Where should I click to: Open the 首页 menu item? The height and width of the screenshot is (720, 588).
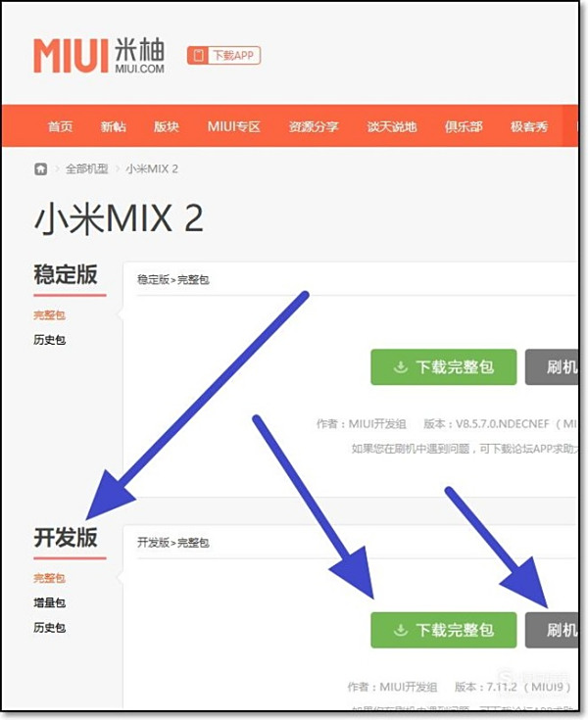60,126
